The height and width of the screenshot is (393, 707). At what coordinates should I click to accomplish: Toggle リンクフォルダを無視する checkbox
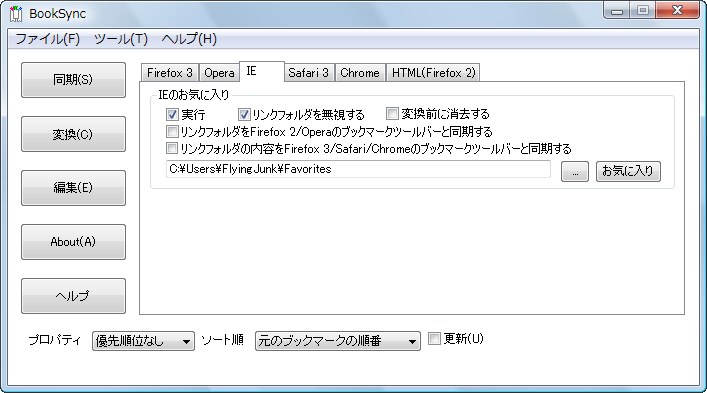(x=244, y=114)
